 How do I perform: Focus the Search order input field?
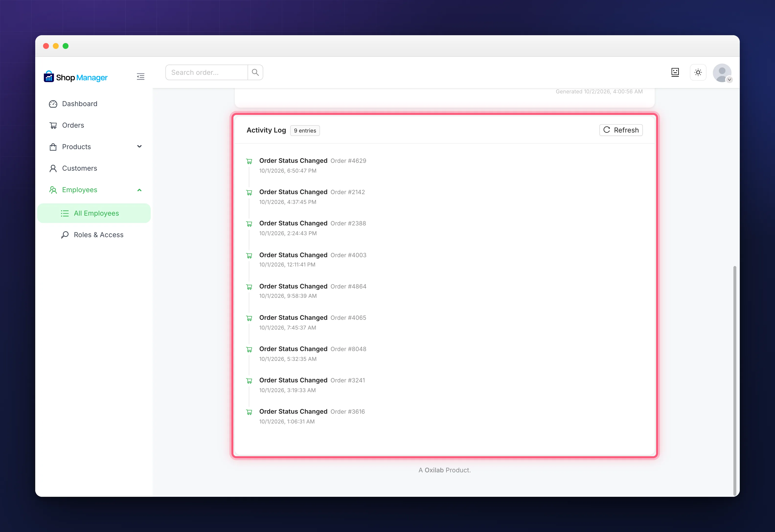(x=207, y=72)
